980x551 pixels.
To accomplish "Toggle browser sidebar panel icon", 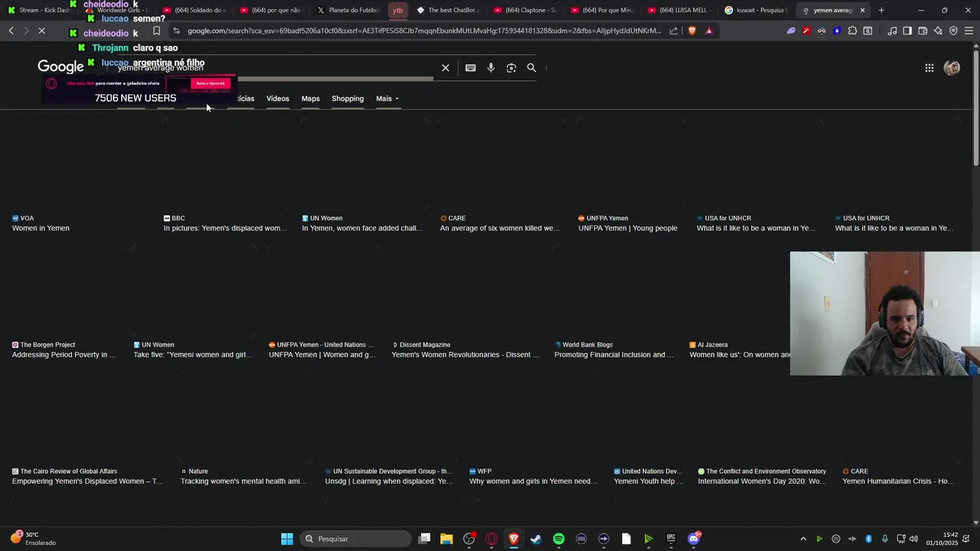I will point(907,31).
